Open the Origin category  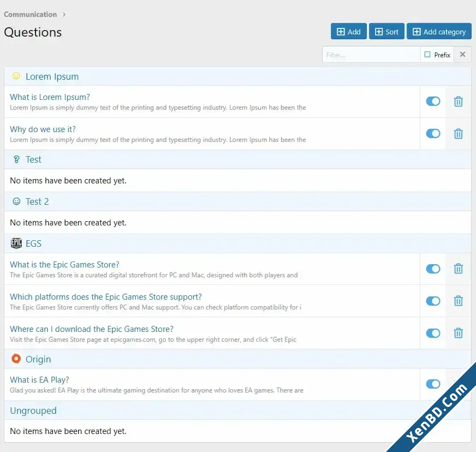[38, 359]
